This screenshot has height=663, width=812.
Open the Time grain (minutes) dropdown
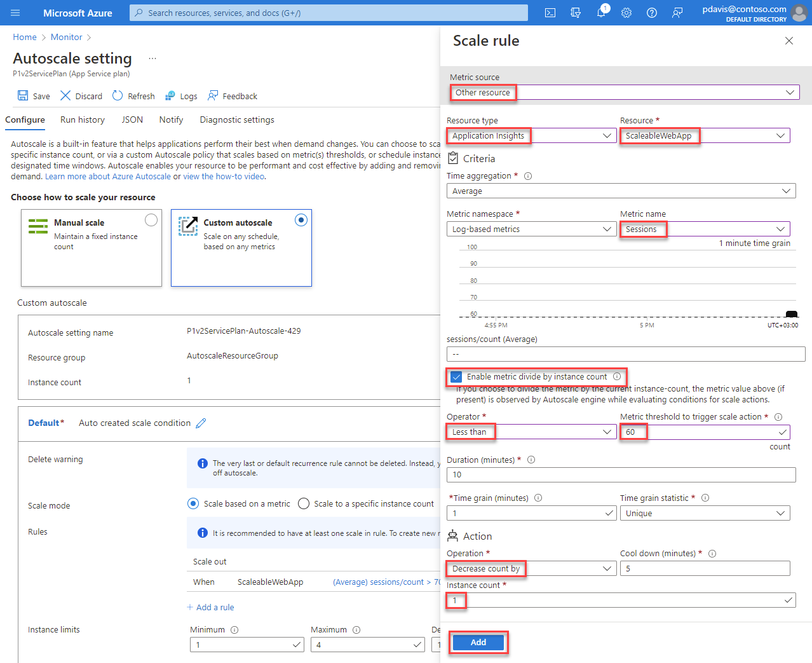point(532,513)
